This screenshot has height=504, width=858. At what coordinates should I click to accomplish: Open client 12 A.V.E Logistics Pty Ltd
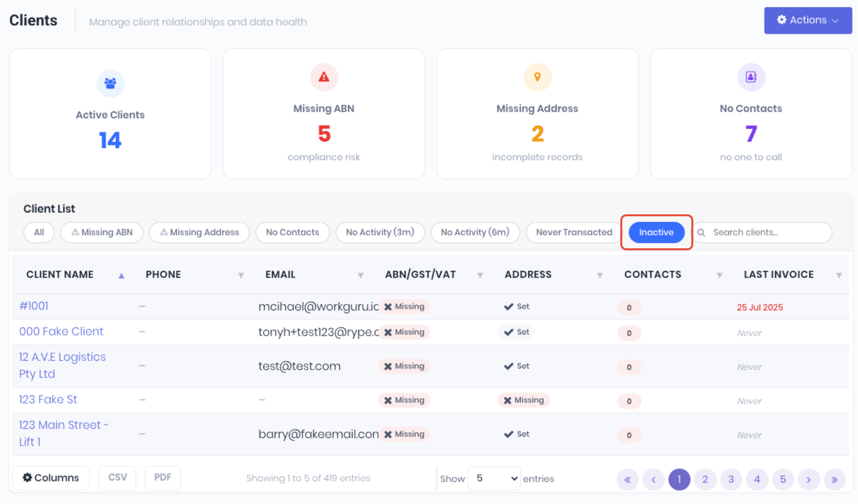coord(62,366)
